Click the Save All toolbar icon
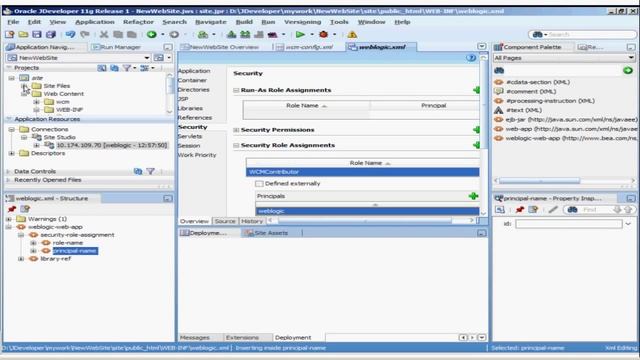Screen dimensions: 640x360 [51, 35]
